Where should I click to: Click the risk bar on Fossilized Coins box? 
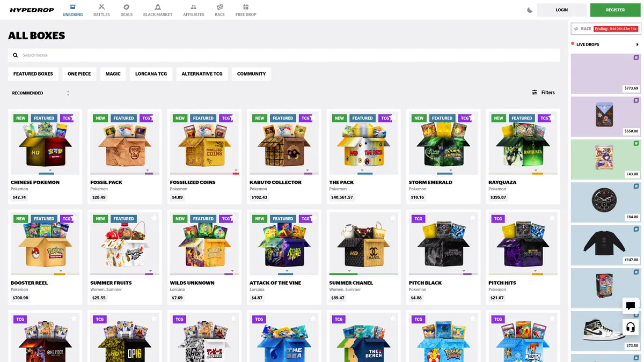(x=204, y=174)
